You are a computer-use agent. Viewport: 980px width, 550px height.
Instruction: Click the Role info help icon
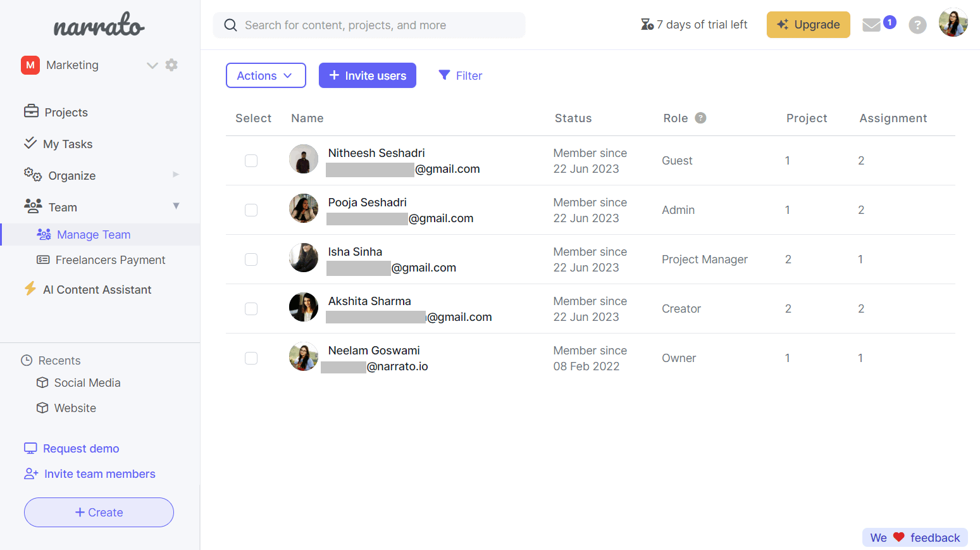[x=700, y=118]
